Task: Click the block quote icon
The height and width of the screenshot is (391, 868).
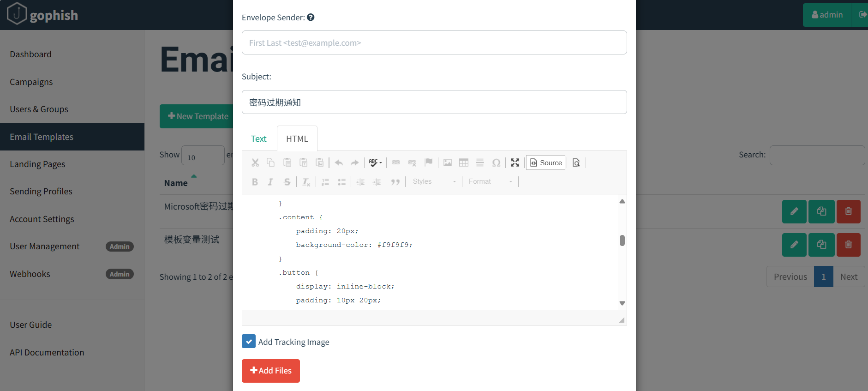Action: pos(395,182)
